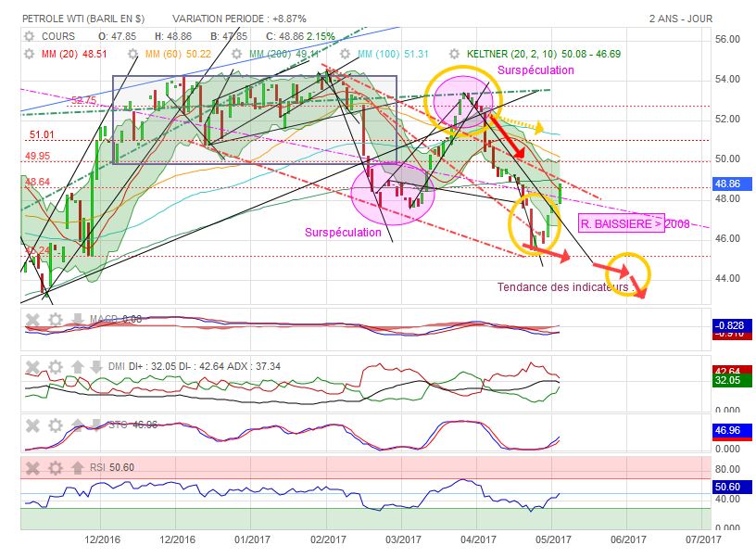This screenshot has width=756, height=558.
Task: Open settings gear for MM (20)
Action: pyautogui.click(x=30, y=54)
